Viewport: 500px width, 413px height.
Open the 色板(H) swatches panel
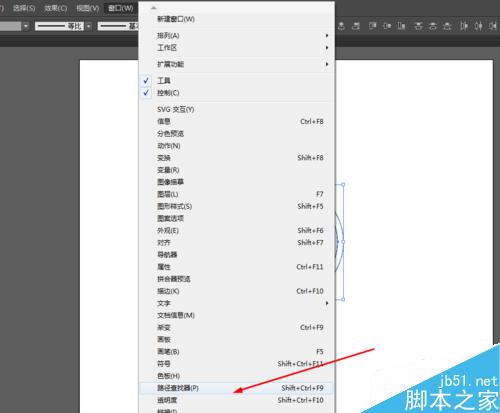(x=236, y=376)
